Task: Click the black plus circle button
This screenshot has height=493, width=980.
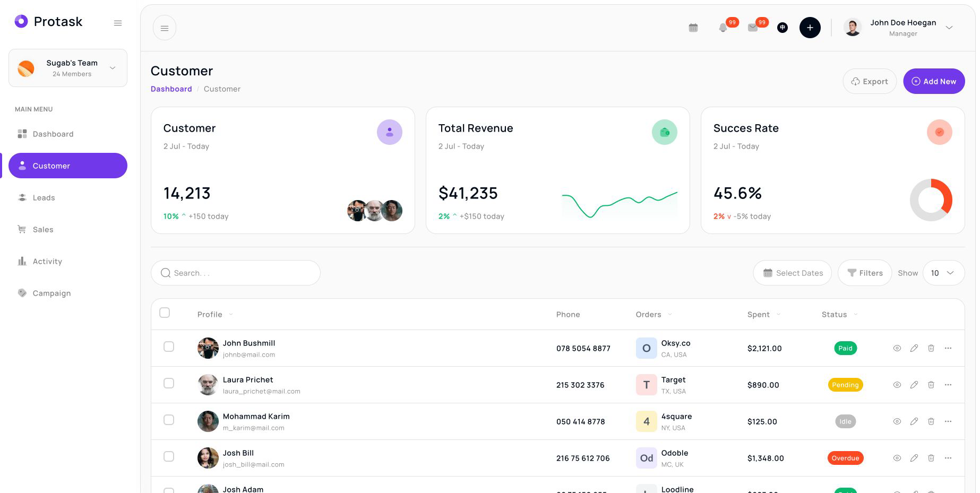Action: pyautogui.click(x=810, y=28)
